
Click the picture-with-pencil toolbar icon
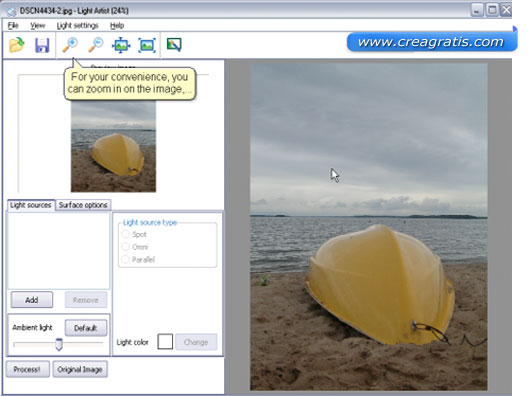pos(174,45)
